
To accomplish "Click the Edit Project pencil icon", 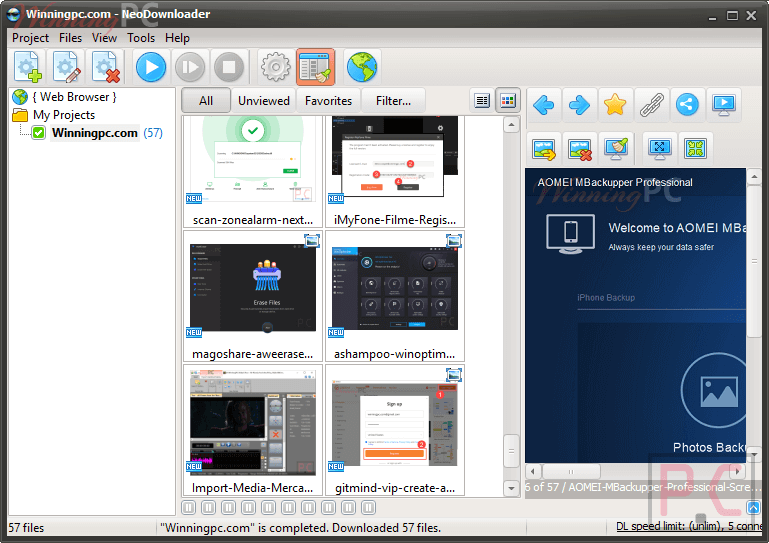I will pyautogui.click(x=67, y=67).
